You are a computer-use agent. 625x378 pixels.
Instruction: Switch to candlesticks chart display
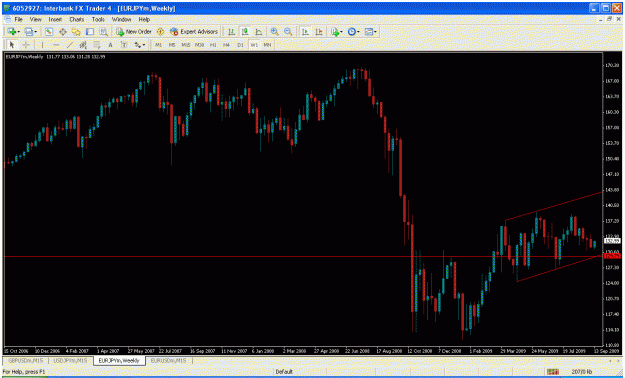(245, 32)
